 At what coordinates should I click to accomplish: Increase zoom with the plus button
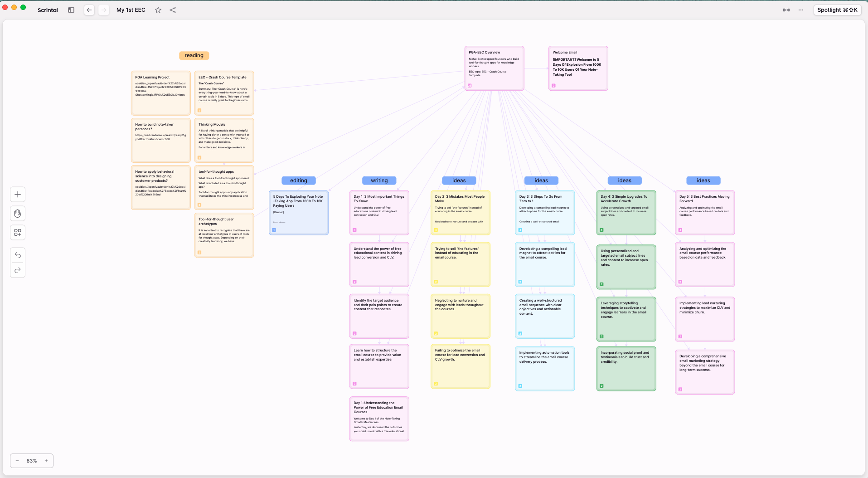pyautogui.click(x=46, y=461)
